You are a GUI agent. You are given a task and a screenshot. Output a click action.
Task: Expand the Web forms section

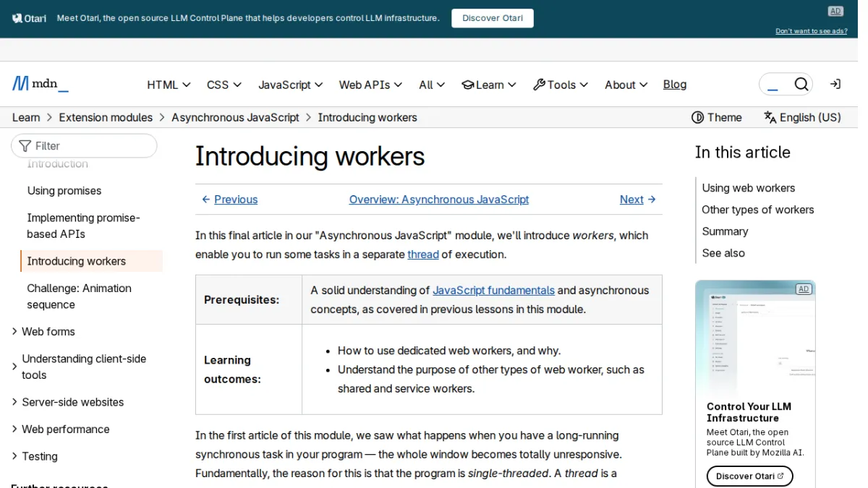[43, 331]
